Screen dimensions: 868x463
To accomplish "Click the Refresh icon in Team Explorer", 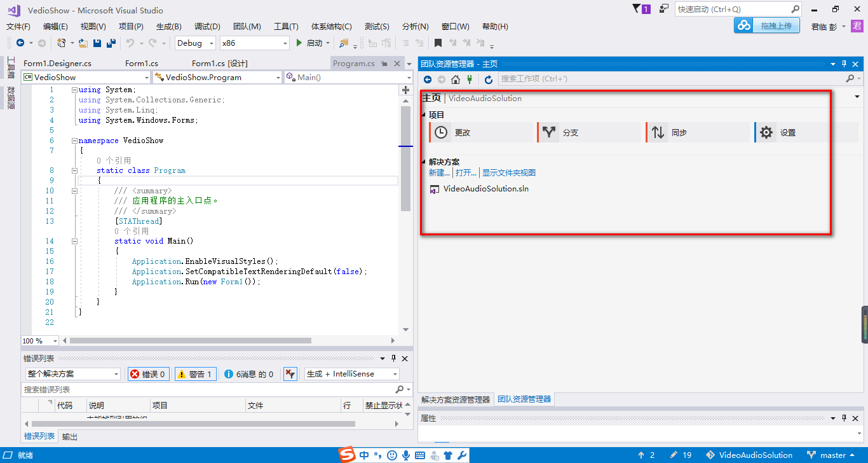I will [x=488, y=79].
